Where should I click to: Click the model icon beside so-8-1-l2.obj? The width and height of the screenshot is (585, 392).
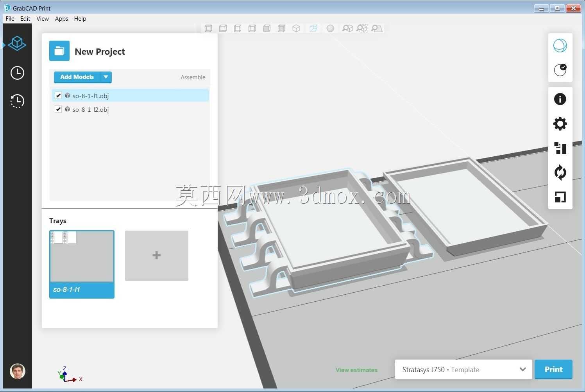pos(67,109)
